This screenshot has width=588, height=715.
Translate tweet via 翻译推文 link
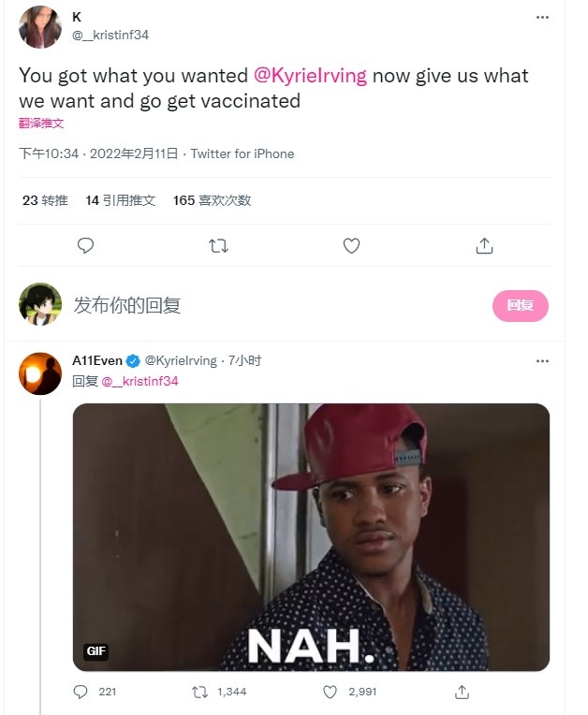point(41,124)
